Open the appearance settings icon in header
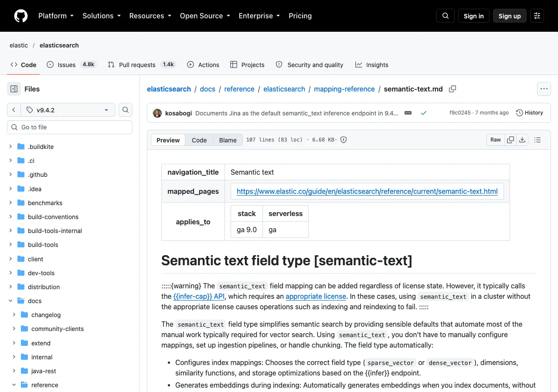The width and height of the screenshot is (558, 392). [537, 16]
